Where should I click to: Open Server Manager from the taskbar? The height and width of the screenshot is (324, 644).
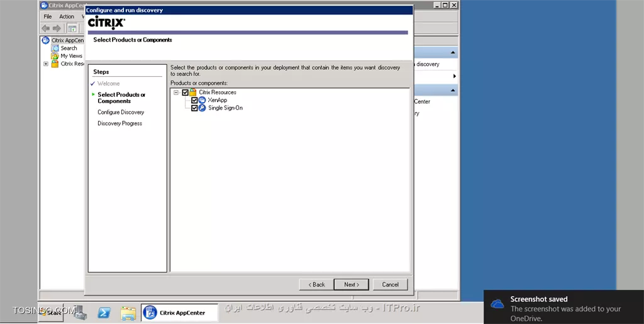[80, 313]
